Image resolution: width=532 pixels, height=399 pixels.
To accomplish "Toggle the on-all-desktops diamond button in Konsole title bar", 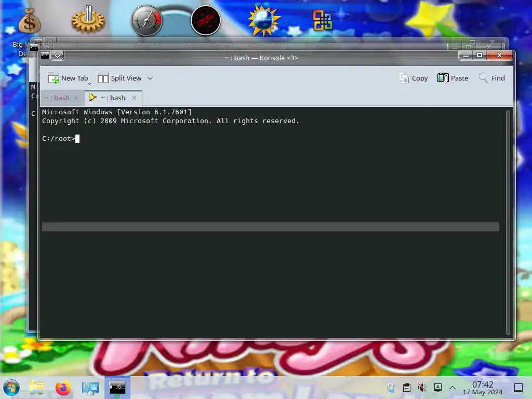I will click(x=57, y=55).
